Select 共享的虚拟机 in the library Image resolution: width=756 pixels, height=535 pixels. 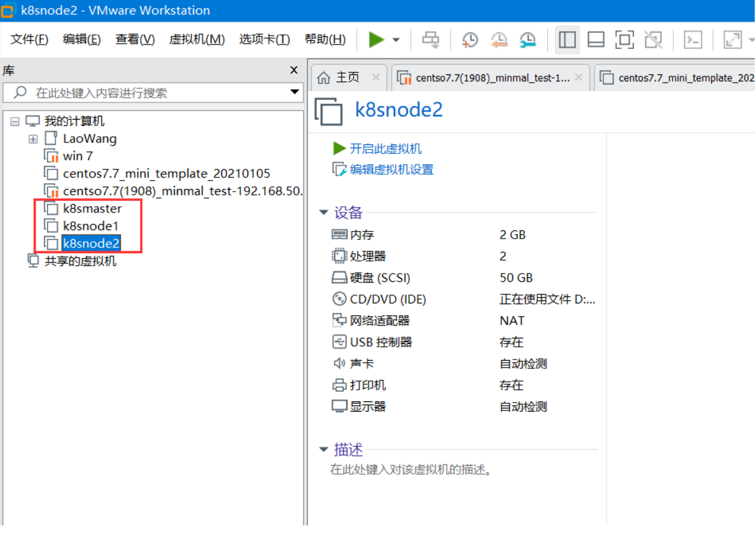[x=80, y=261]
